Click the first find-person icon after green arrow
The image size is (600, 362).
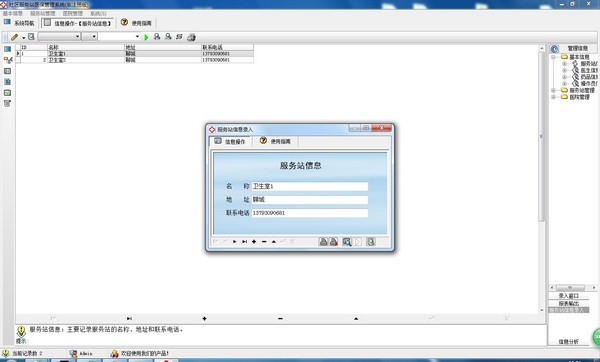(157, 37)
